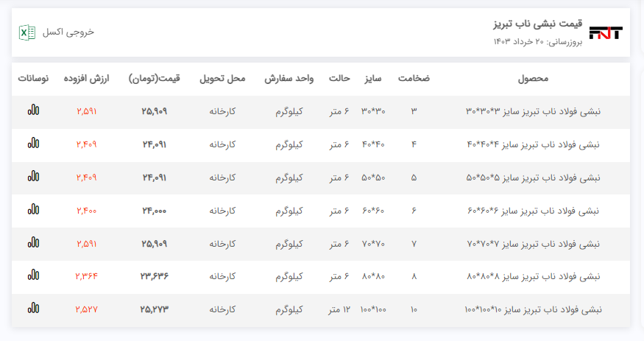Viewport: 644px width, 341px height.
Task: Open fluctuation chart icon for the 70*70*7 angle row
Action: (x=33, y=242)
